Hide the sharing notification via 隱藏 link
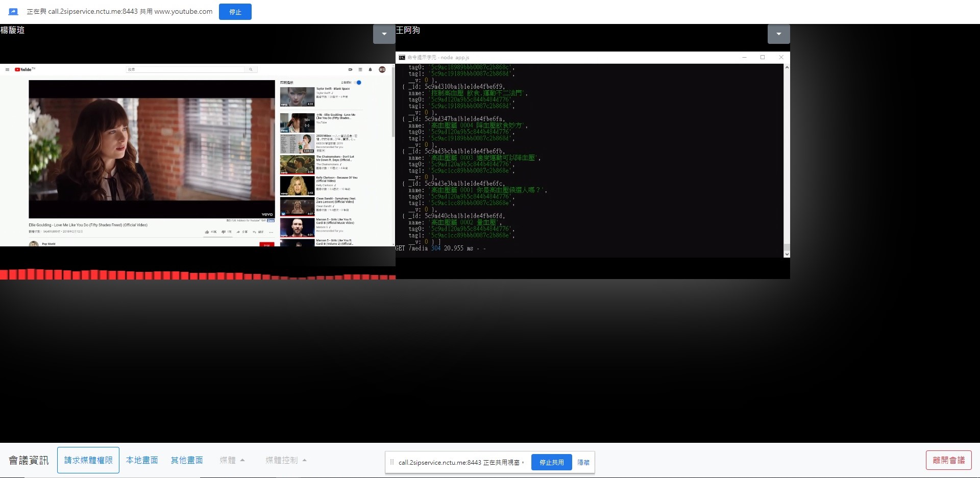 pos(583,462)
